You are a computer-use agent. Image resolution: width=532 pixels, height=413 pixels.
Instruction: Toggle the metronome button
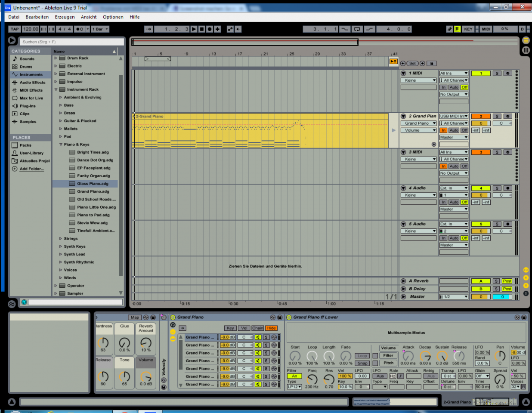pos(80,29)
